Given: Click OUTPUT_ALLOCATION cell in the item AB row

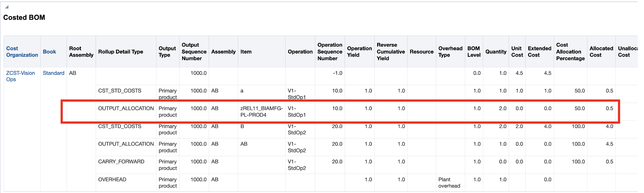Looking at the screenshot, I should pos(126,144).
